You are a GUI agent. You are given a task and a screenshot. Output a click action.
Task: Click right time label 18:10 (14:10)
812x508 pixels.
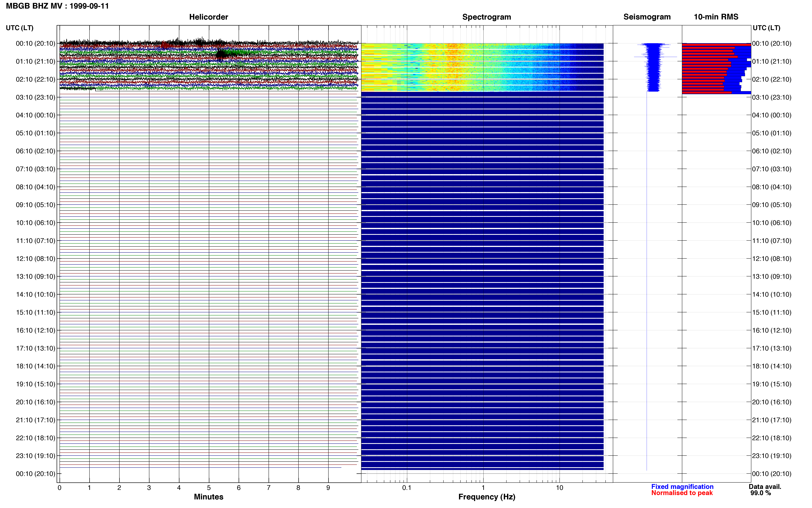pyautogui.click(x=772, y=366)
